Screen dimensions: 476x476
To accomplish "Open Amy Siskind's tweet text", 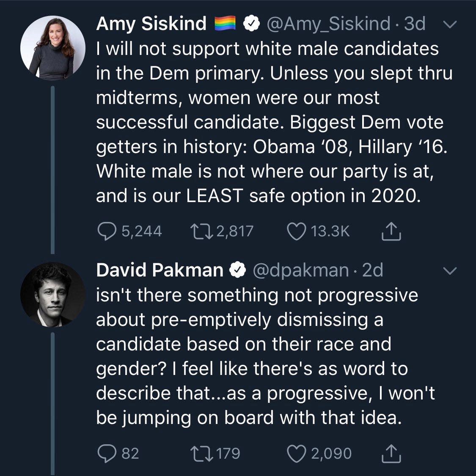I will (x=271, y=123).
